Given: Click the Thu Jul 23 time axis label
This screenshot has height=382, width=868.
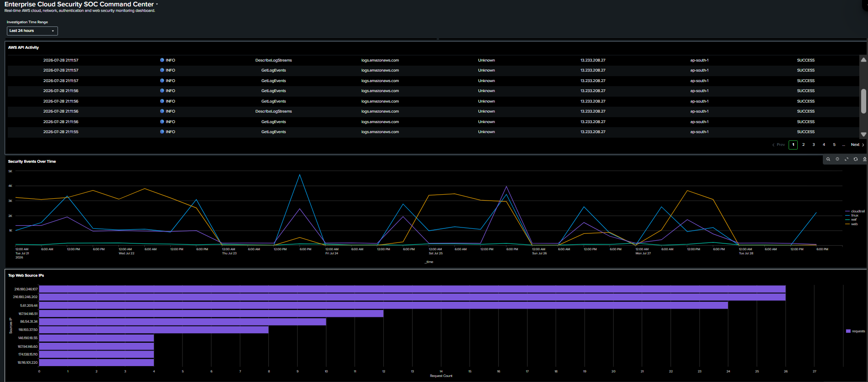Looking at the screenshot, I should [229, 253].
